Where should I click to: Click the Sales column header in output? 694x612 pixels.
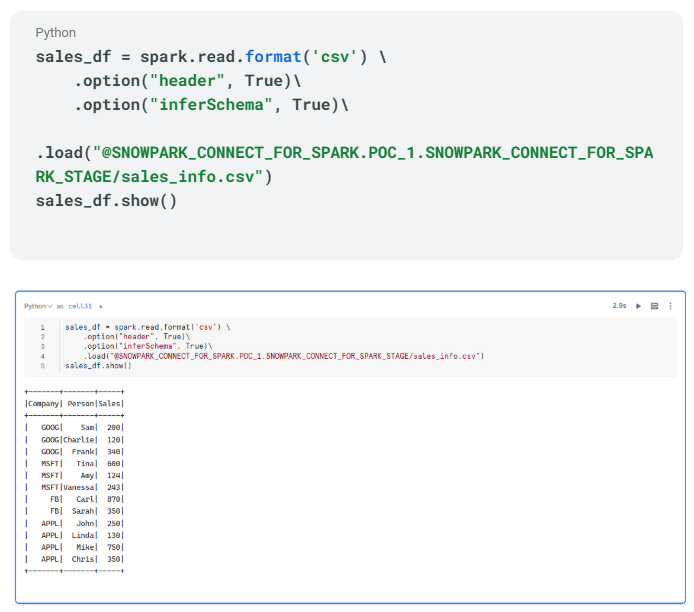(110, 403)
